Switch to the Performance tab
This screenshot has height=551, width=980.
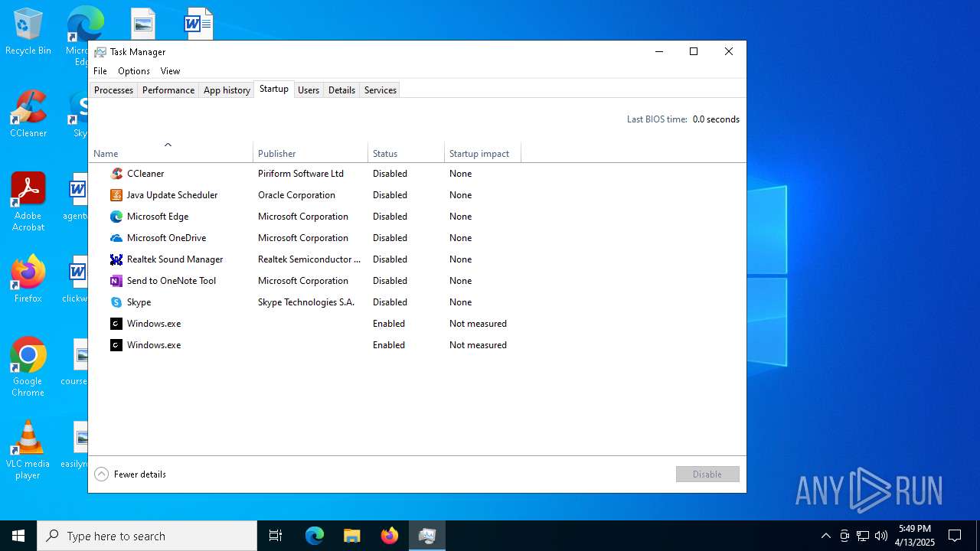[168, 90]
